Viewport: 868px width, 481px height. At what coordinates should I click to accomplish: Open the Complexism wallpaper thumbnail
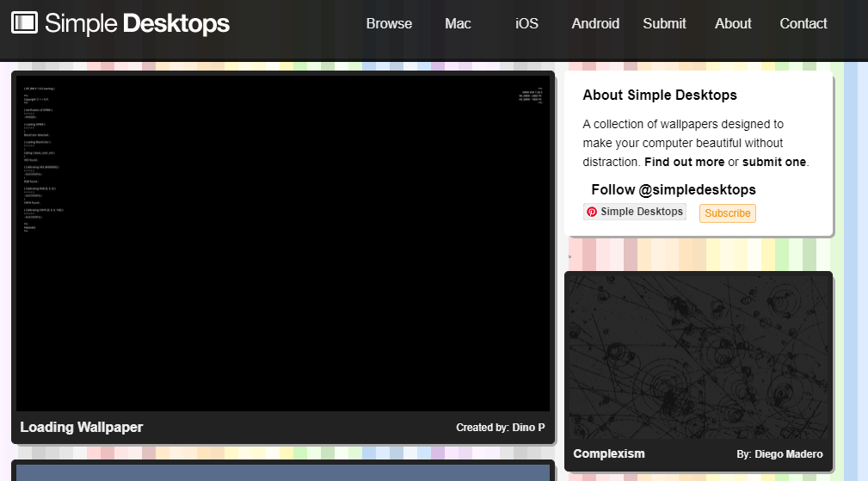coord(698,357)
